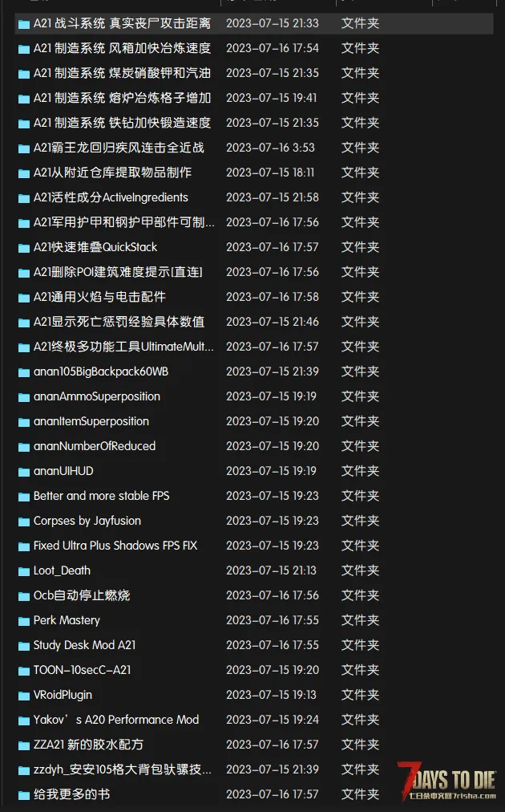Viewport: 505px width, 812px height.
Task: Click the folder icon next to Corpses by Jayfusion
Action: point(24,521)
